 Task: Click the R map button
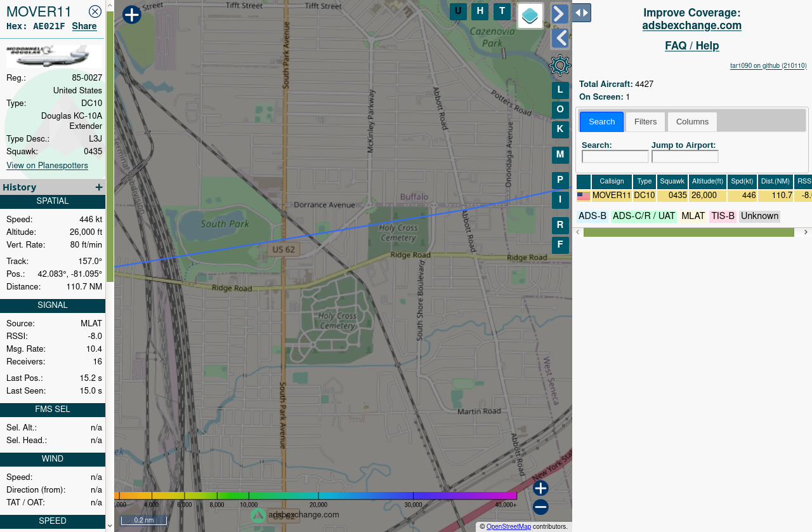tap(560, 225)
